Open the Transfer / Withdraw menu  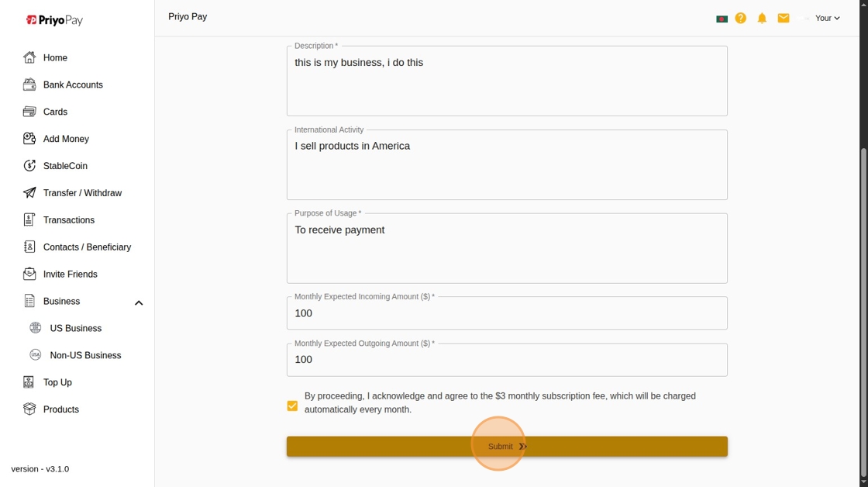tap(82, 193)
